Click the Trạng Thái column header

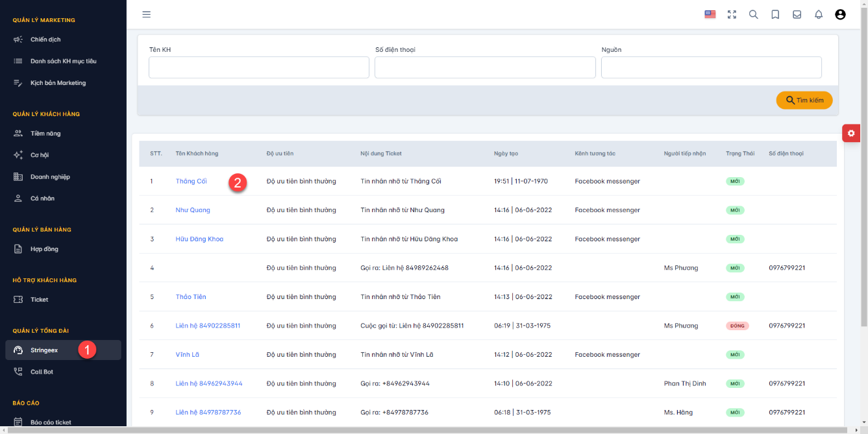(740, 154)
